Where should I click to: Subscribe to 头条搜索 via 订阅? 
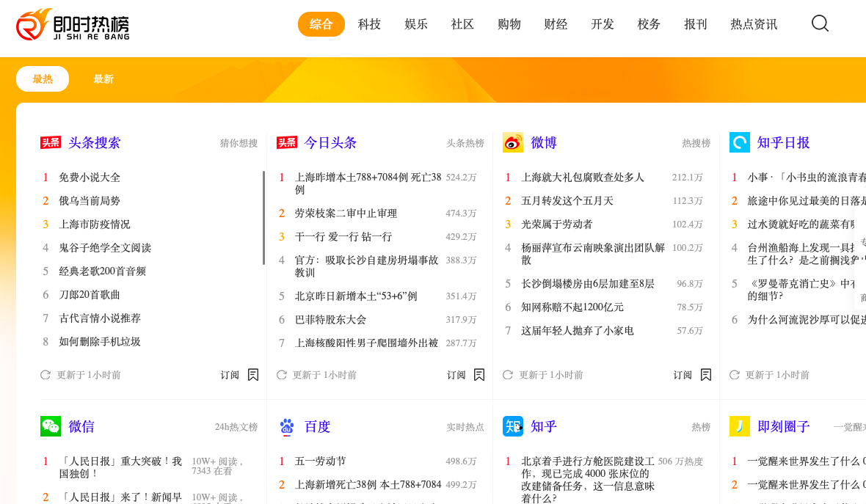pos(230,375)
